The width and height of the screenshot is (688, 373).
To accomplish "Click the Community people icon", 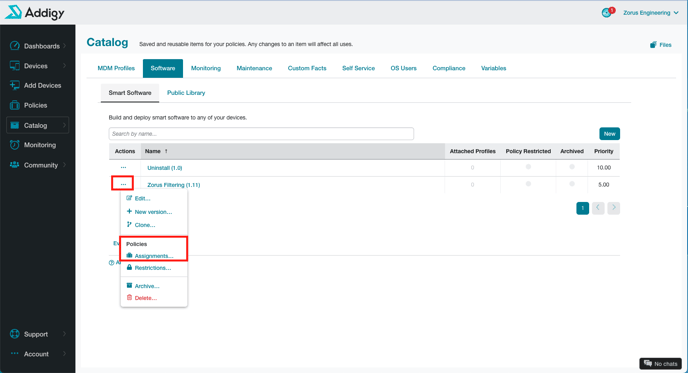I will pyautogui.click(x=14, y=165).
